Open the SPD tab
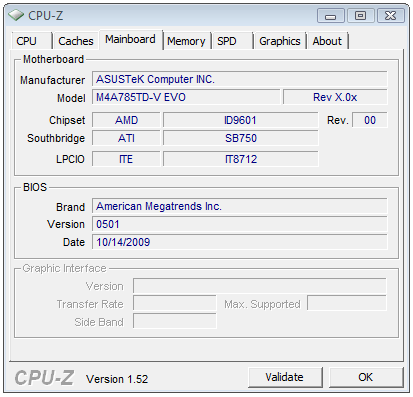 (232, 41)
